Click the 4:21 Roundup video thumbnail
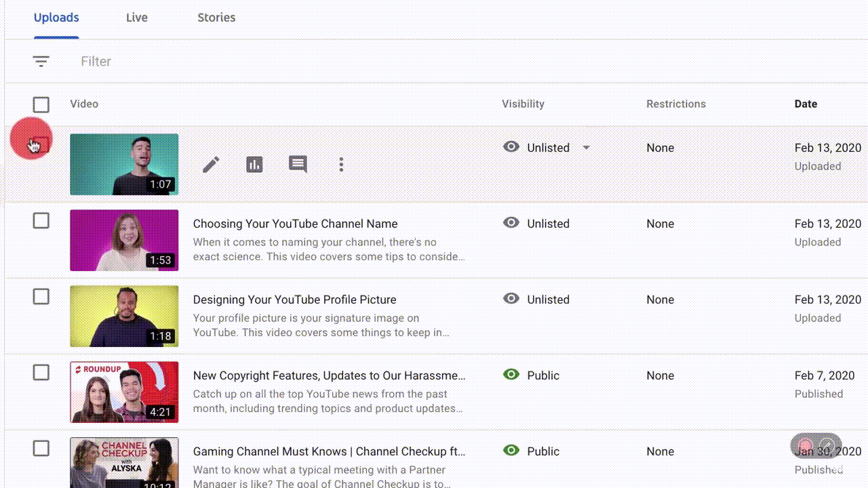868x488 pixels. (124, 392)
